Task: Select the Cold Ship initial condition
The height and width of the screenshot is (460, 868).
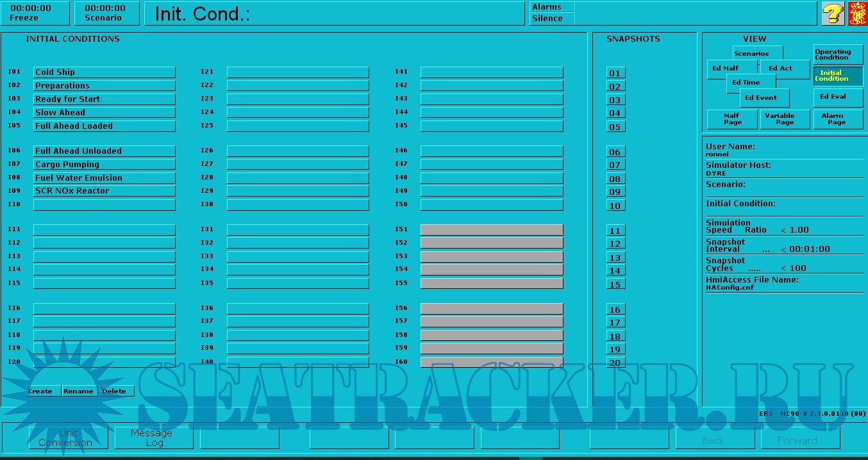Action: (104, 72)
